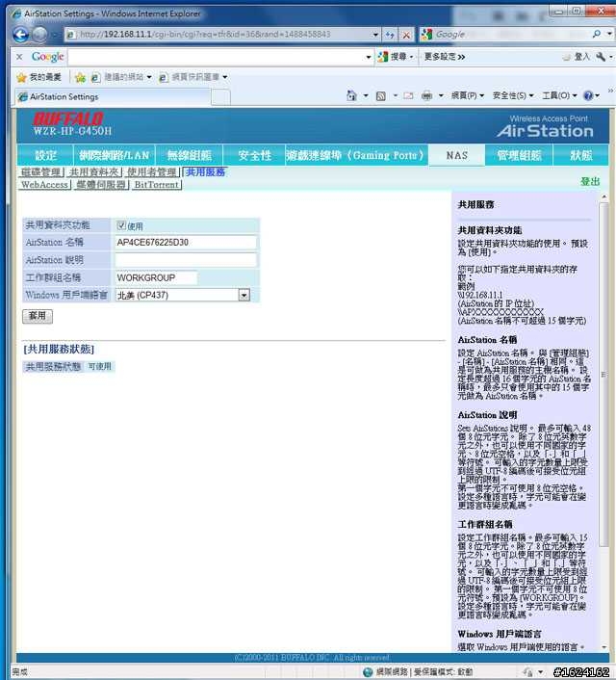This screenshot has height=680, width=616.
Task: Click the Help question mark icon
Action: [588, 96]
